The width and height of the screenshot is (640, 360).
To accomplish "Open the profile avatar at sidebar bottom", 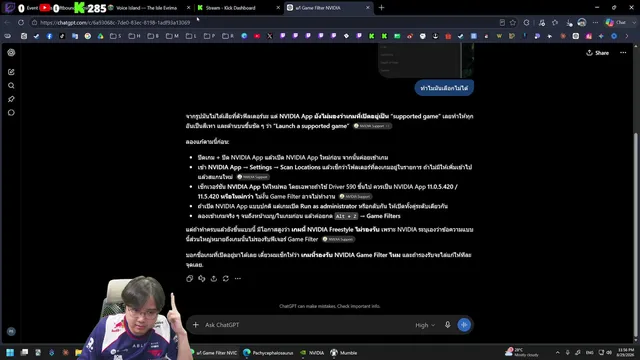I will pos(11,331).
